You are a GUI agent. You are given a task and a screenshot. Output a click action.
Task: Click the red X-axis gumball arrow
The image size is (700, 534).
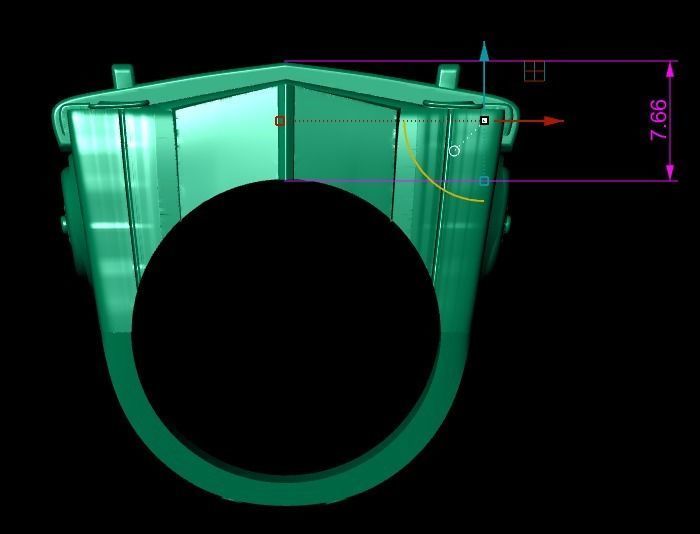point(554,121)
